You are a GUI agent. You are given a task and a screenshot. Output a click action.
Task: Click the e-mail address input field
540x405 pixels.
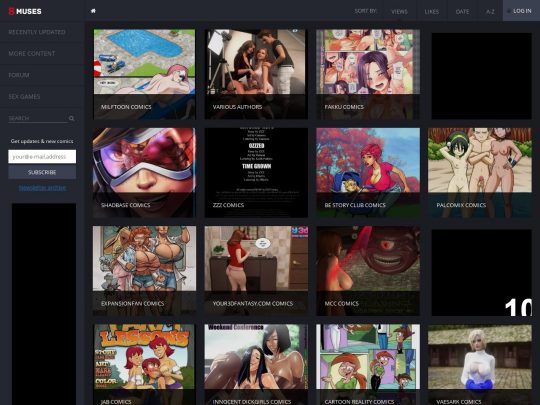[42, 156]
